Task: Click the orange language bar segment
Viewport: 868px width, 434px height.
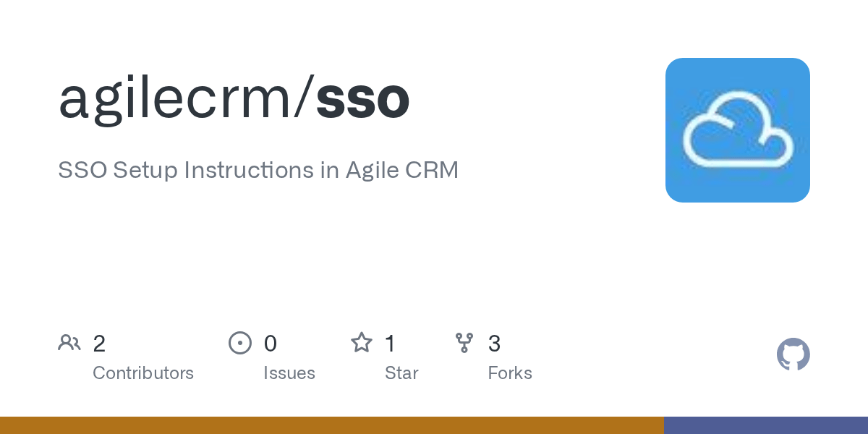Action: click(331, 425)
